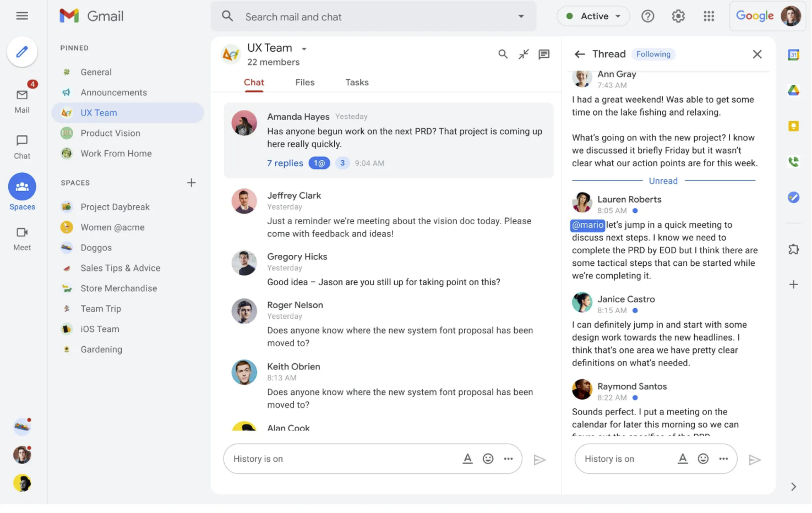Click the search magnifier in search bar
The height and width of the screenshot is (513, 812).
click(x=227, y=16)
